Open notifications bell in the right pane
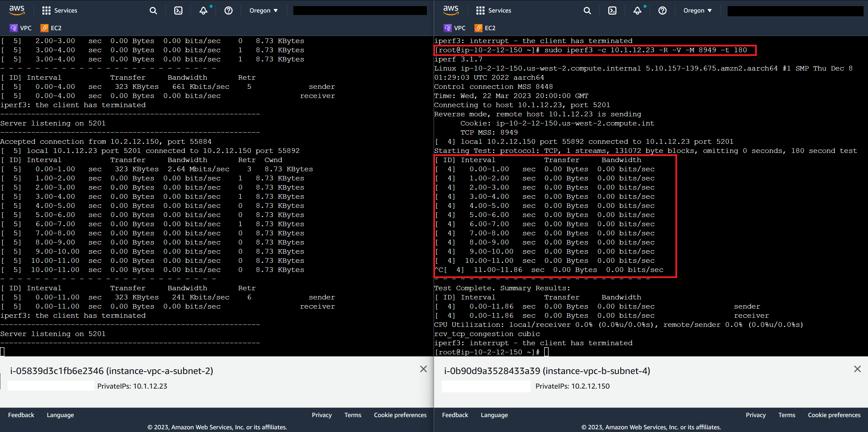Viewport: 868px width, 432px height. [637, 11]
